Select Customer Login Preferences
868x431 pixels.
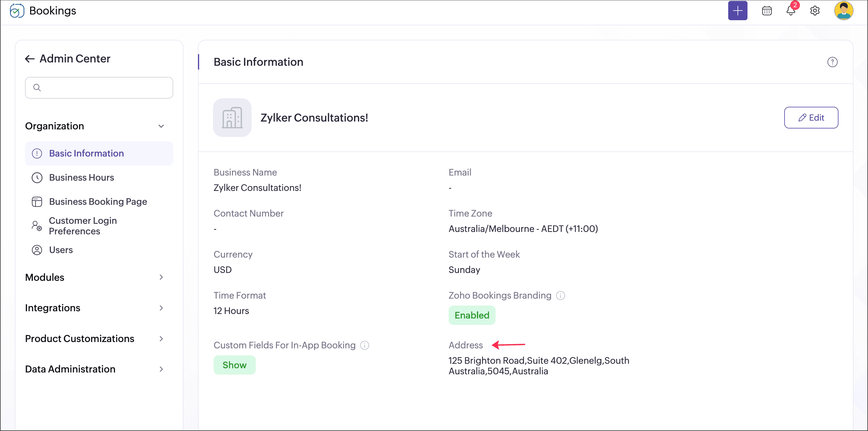click(x=83, y=226)
